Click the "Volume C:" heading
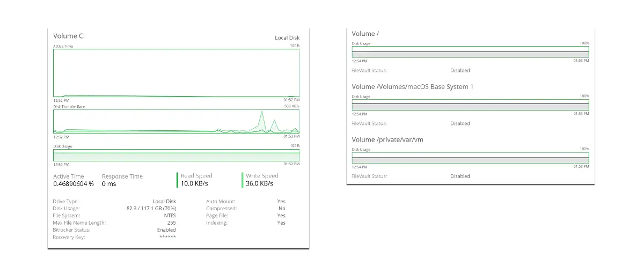Viewport: 644px width, 274px height. 69,36
